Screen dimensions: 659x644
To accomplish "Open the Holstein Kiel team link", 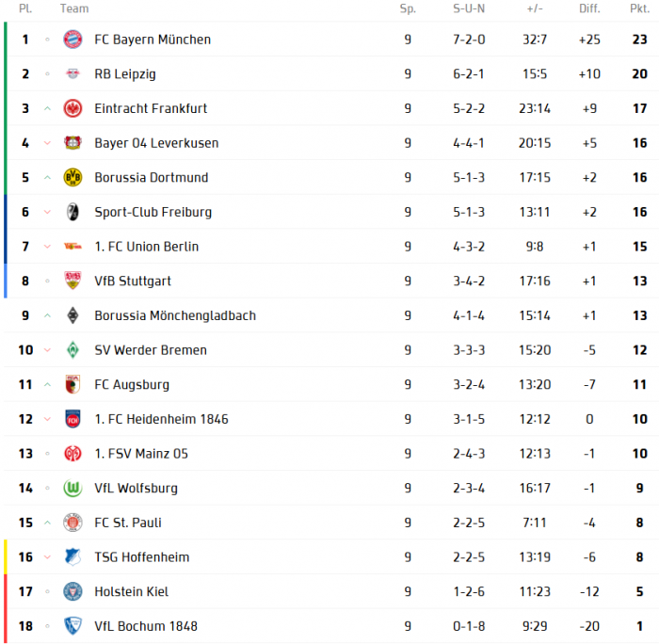I will [x=132, y=591].
